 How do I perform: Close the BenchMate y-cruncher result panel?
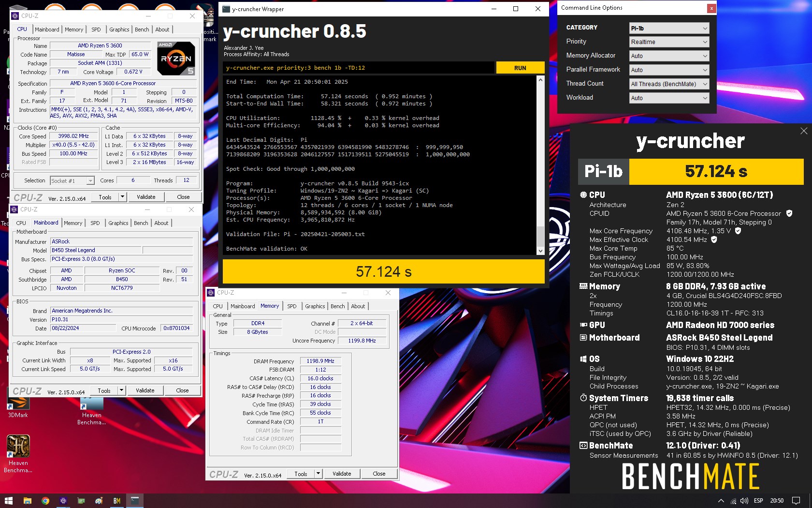coord(804,131)
